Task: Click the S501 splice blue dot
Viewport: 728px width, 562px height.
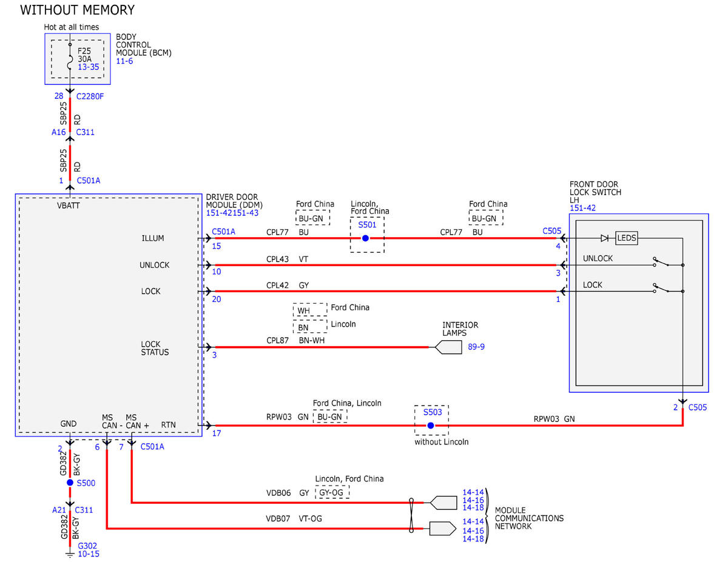Action: pyautogui.click(x=365, y=238)
